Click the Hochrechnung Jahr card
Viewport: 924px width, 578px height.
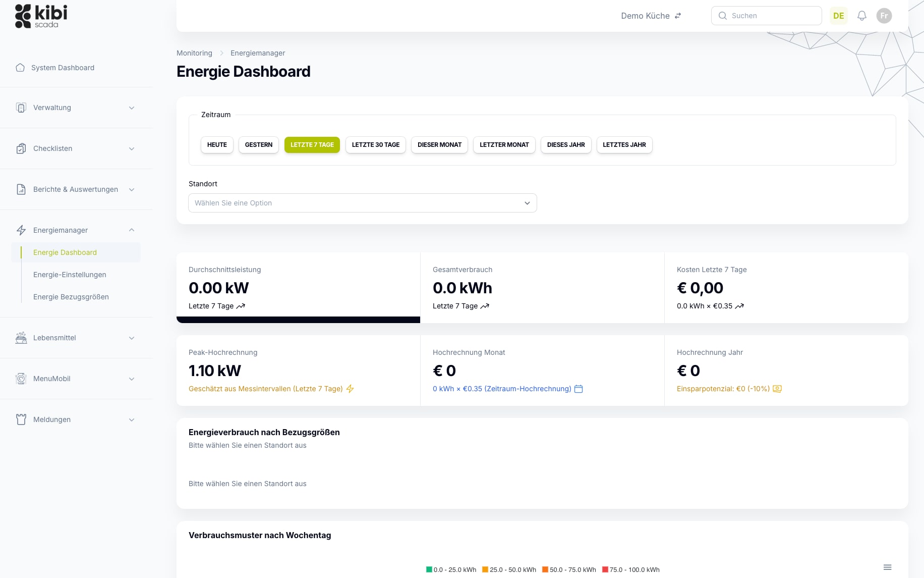coord(786,371)
